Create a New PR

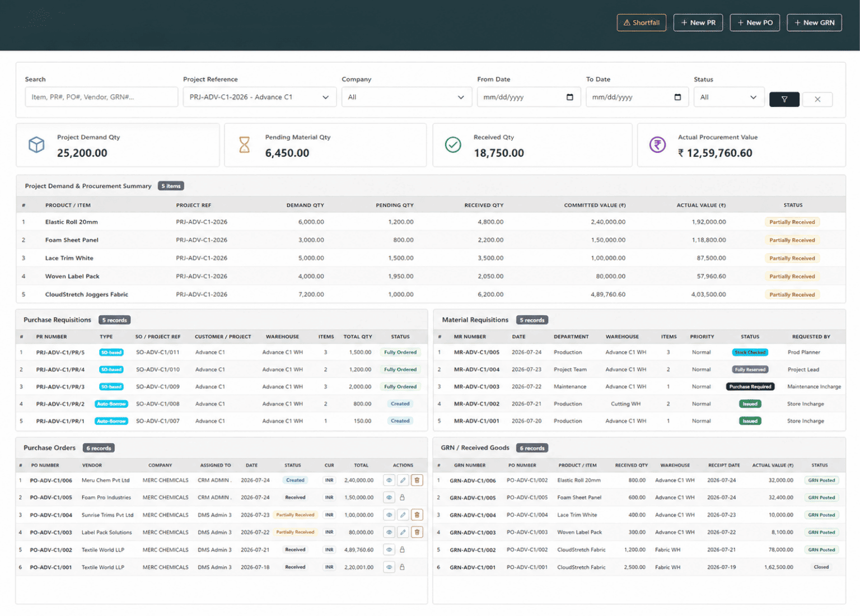click(698, 22)
